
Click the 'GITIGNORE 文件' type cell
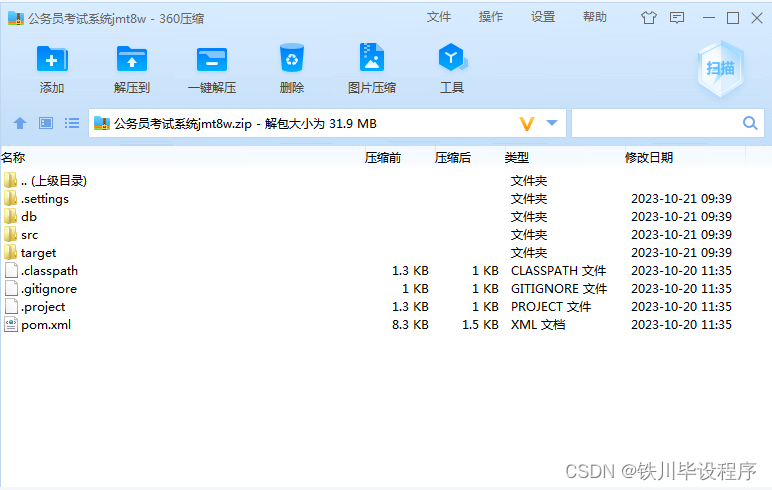tap(559, 289)
